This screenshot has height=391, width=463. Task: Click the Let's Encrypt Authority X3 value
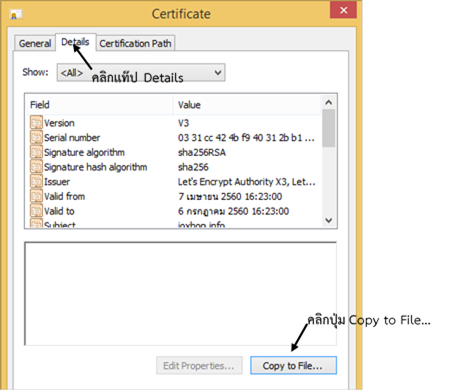(246, 182)
